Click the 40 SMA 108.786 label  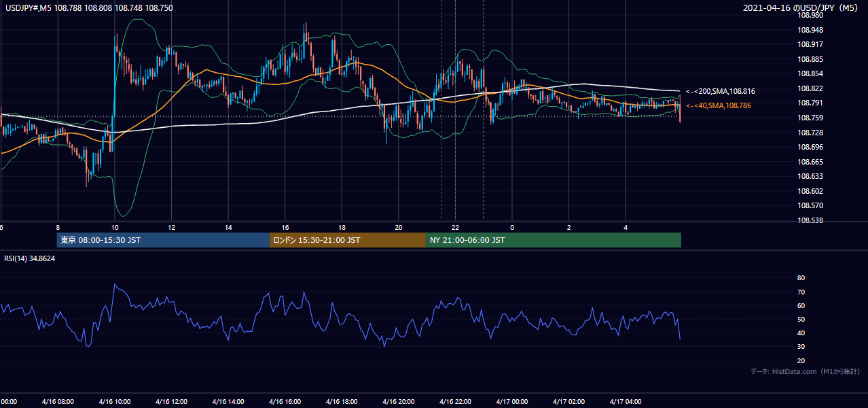point(719,105)
